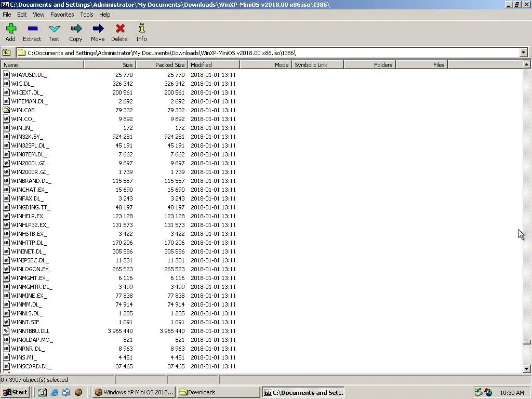Open Internet Explorer from quick launch

pos(54,392)
